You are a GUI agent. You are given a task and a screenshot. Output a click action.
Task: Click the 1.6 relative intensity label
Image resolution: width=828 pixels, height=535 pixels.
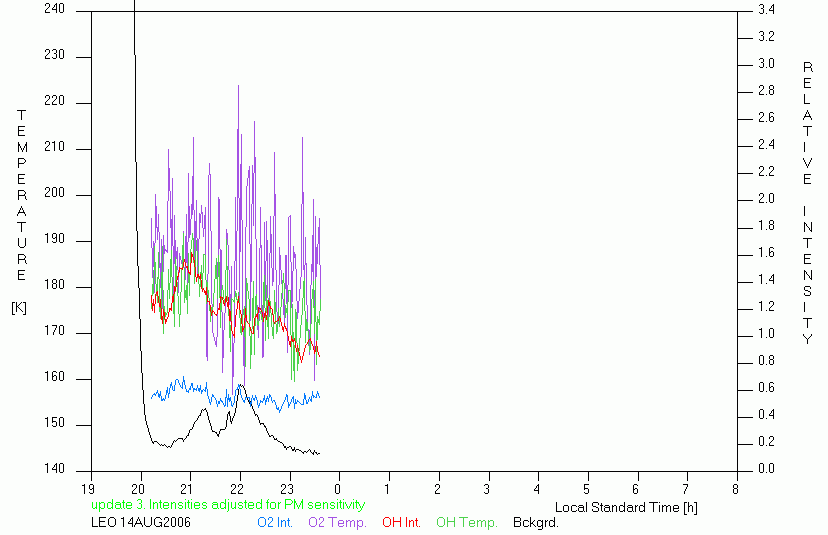(x=766, y=252)
